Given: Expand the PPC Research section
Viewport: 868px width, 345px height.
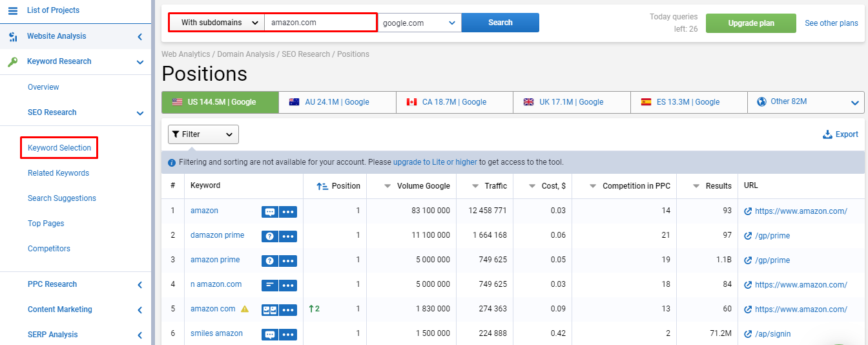Looking at the screenshot, I should [x=140, y=285].
